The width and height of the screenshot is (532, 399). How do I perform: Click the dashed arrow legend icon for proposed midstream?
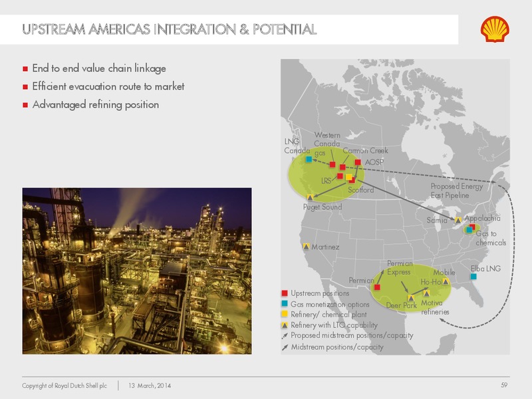click(285, 336)
